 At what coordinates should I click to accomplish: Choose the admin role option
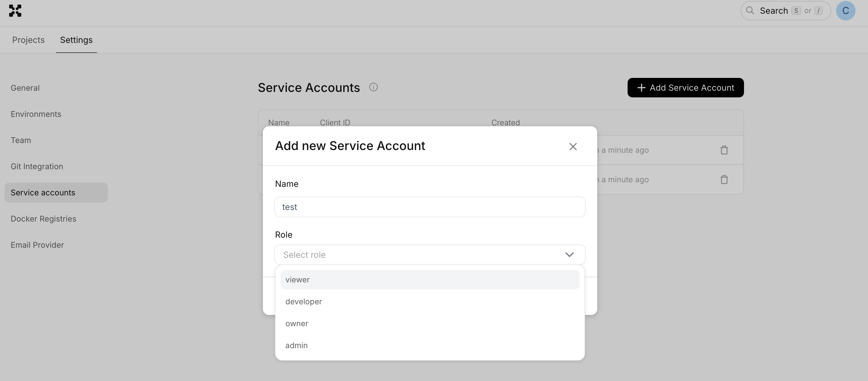pyautogui.click(x=430, y=345)
